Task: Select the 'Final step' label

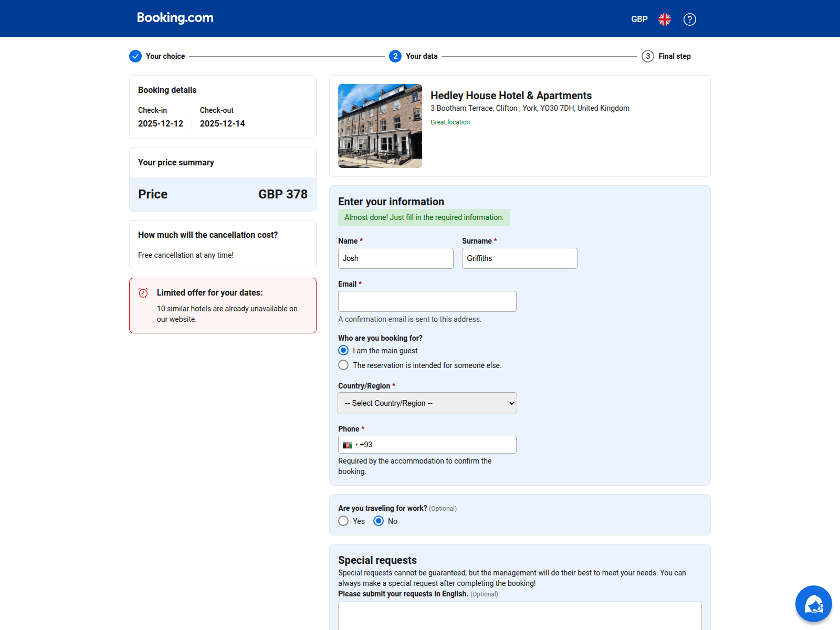Action: click(x=675, y=56)
